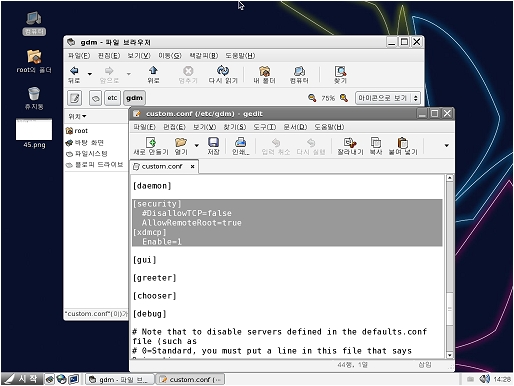Click scroll up arrow in gedit

(450, 178)
